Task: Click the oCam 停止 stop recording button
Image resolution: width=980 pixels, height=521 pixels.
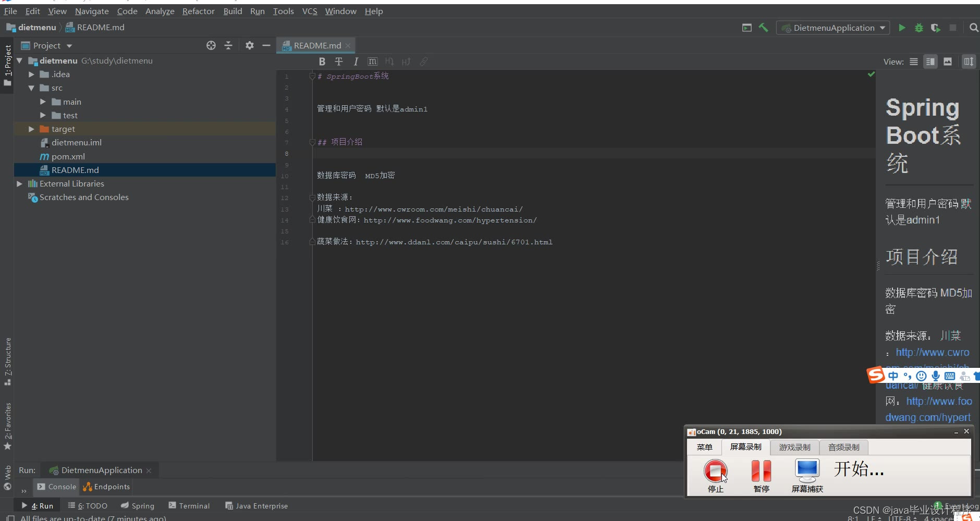Action: [x=715, y=475]
